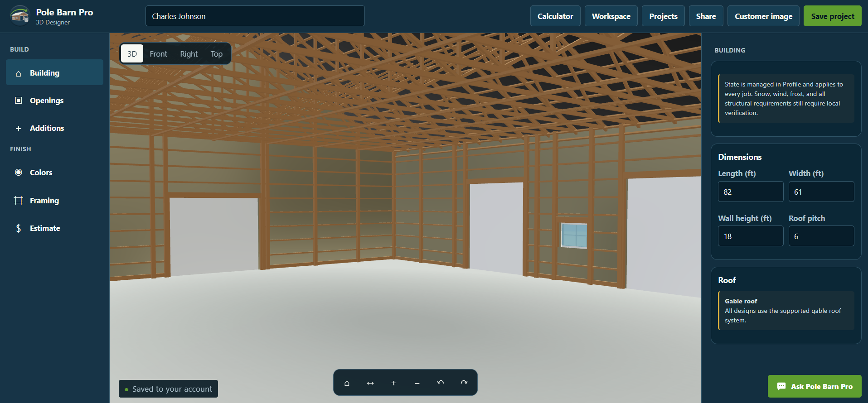Switch to the Top view tab
The width and height of the screenshot is (868, 403).
point(217,54)
